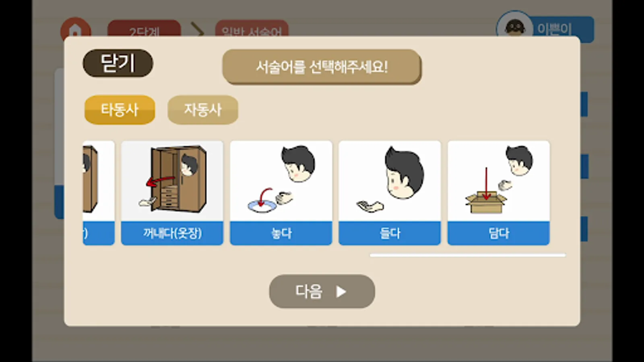
Task: Close the dialog with 닫기 button
Action: pyautogui.click(x=118, y=63)
